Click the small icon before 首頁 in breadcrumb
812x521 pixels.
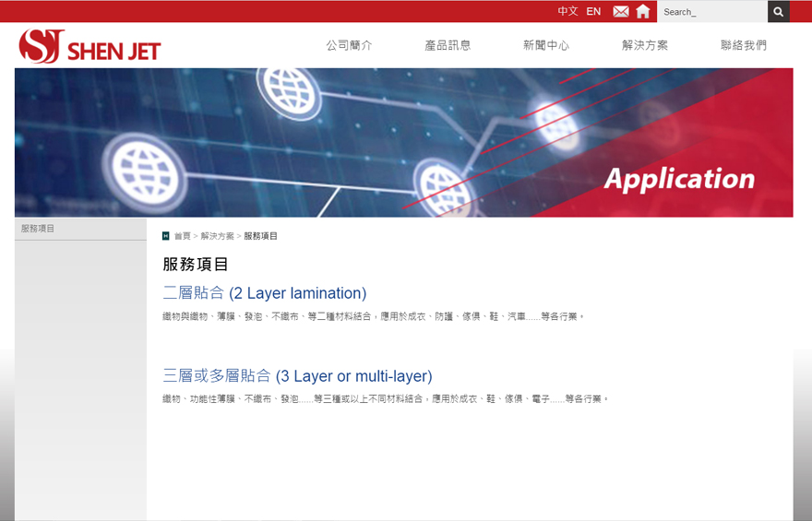[166, 236]
